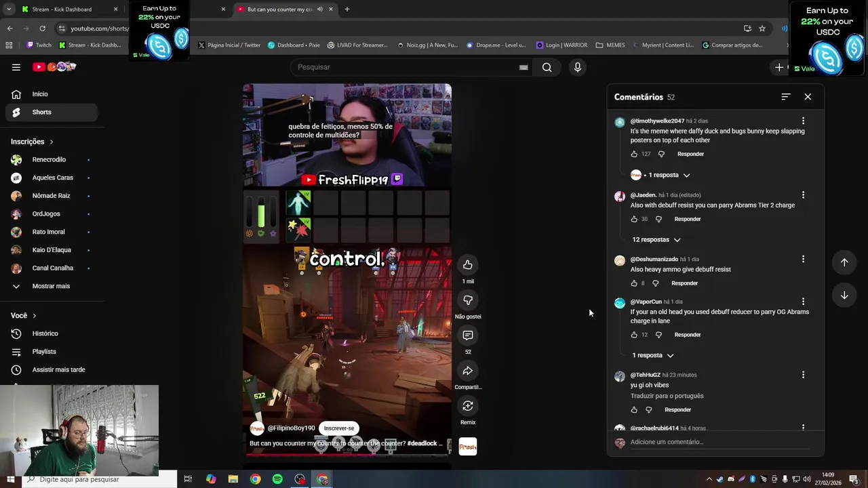Viewport: 868px width, 488px height.
Task: Open on-screen keyboard icon in search box
Action: [524, 67]
